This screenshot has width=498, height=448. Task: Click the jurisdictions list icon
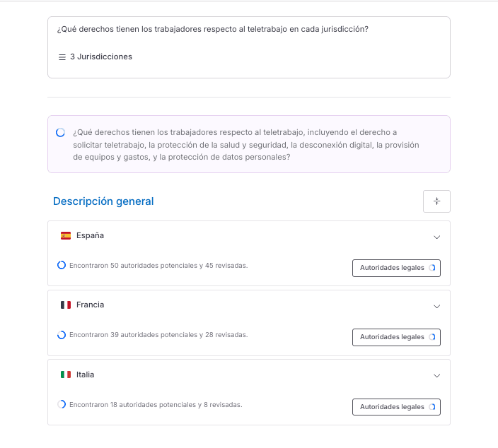coord(62,57)
